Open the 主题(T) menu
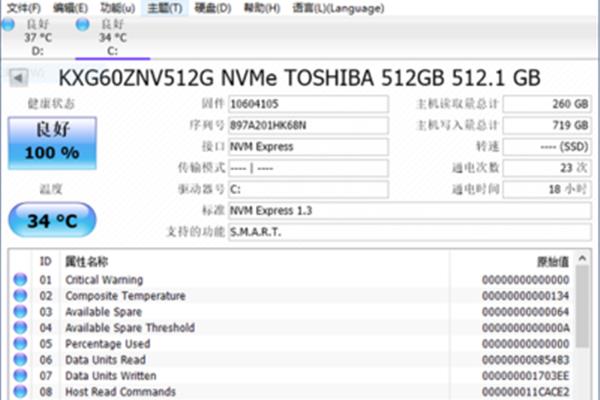Screen dimensions: 600x400 (x=165, y=8)
